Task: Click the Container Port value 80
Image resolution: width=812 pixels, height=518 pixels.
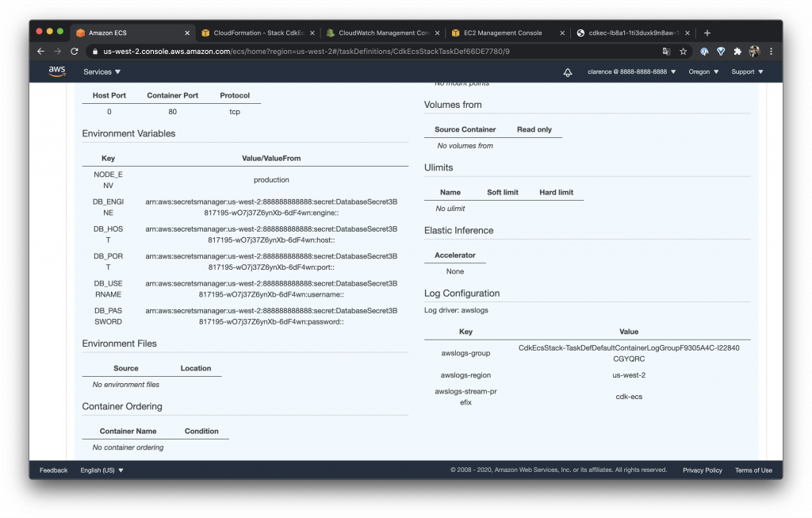Action: (x=172, y=112)
